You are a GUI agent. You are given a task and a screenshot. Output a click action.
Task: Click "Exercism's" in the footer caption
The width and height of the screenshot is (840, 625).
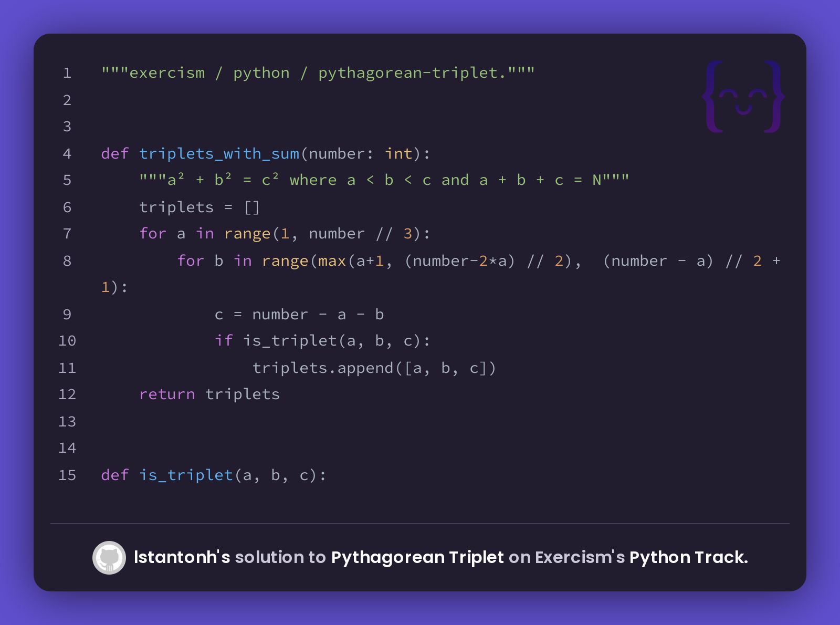(x=580, y=557)
